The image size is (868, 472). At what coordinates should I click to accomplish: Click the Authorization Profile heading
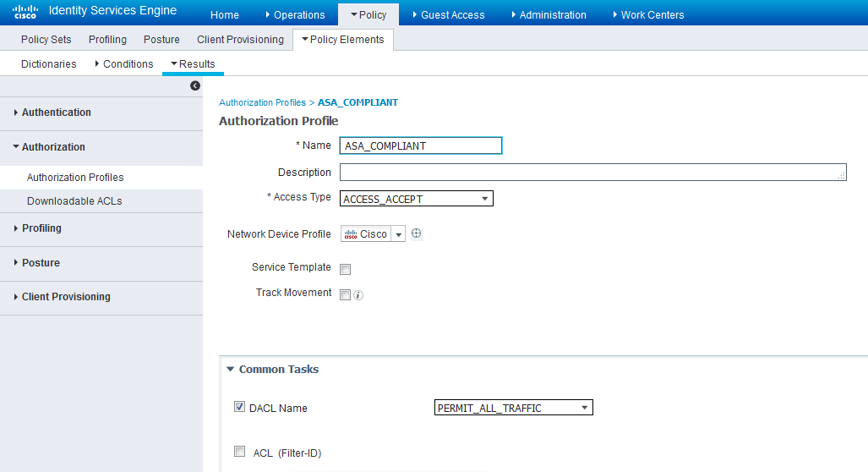[x=278, y=121]
